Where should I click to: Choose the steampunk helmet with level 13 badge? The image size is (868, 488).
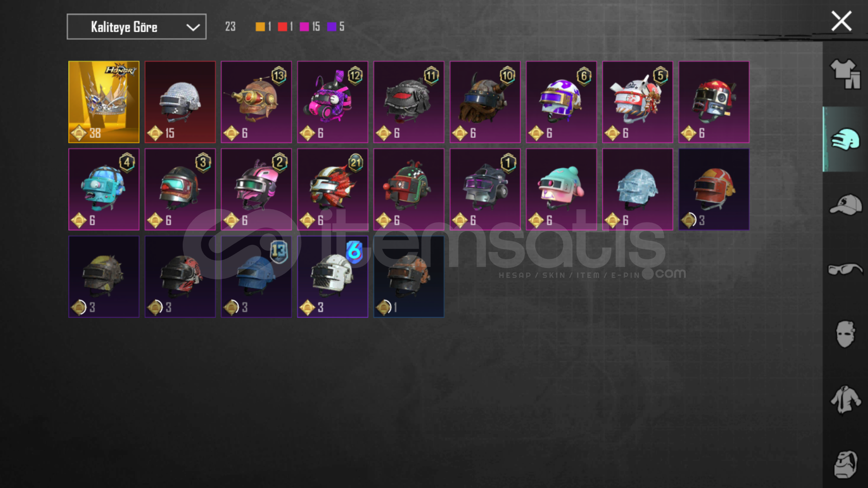[256, 102]
